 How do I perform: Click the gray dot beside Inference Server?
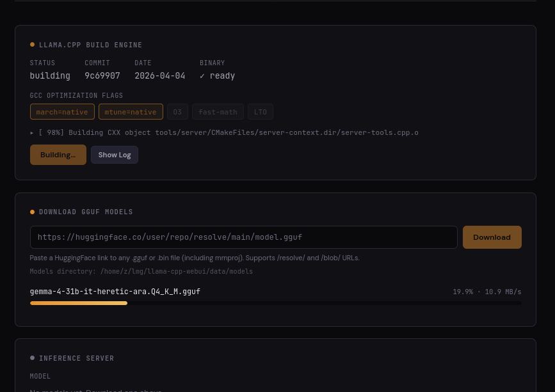coord(32,358)
